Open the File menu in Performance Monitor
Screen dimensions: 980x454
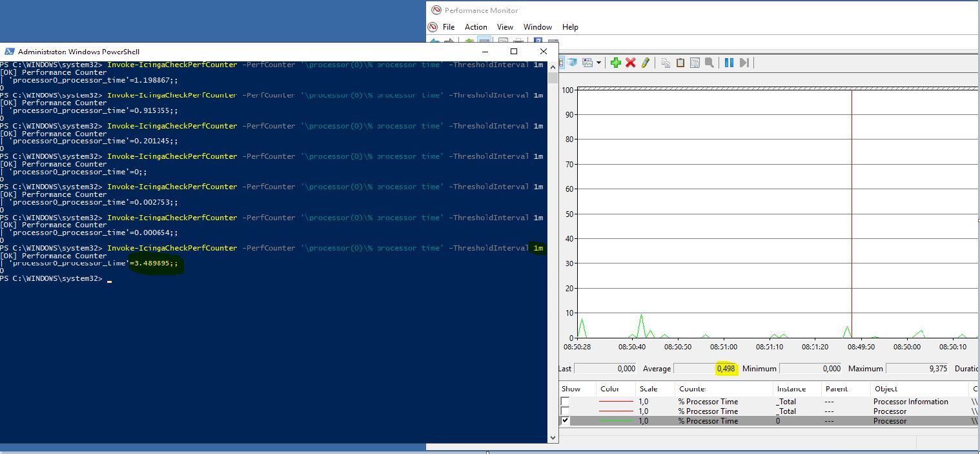point(449,27)
